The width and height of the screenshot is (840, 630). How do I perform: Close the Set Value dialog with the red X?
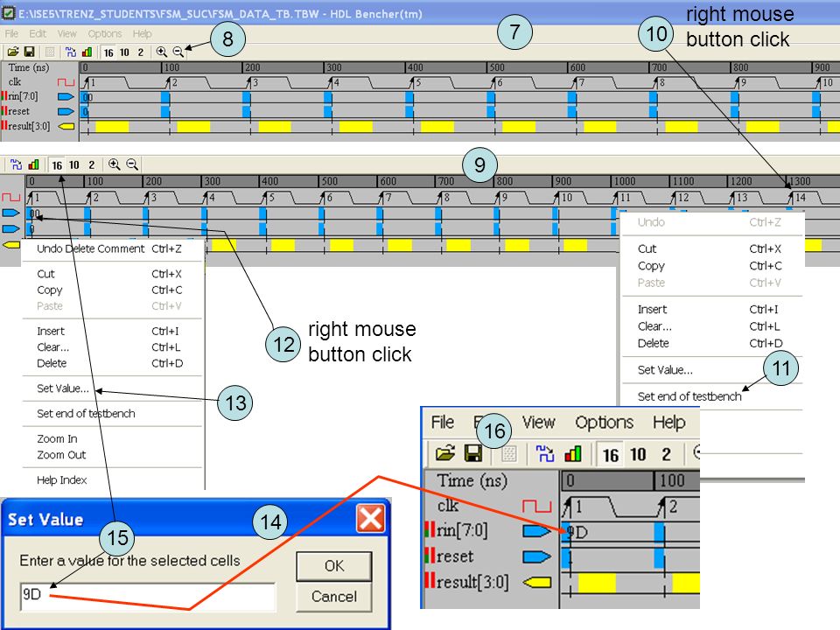[370, 519]
